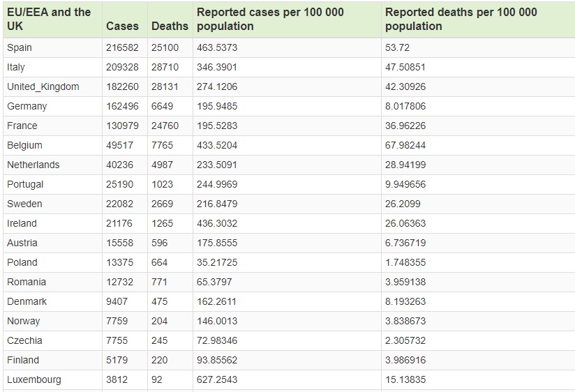Click Portugal's cases value 25190
This screenshot has width=575, height=392.
(119, 184)
